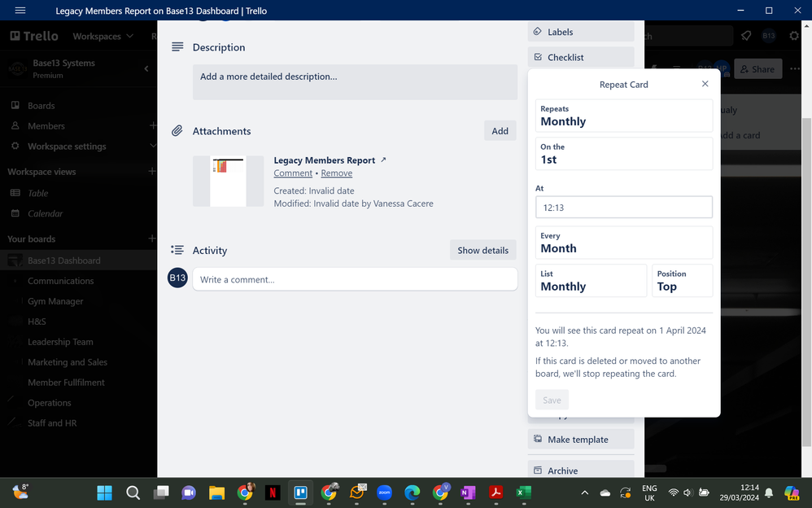Show hidden system tray icons

pos(585,493)
